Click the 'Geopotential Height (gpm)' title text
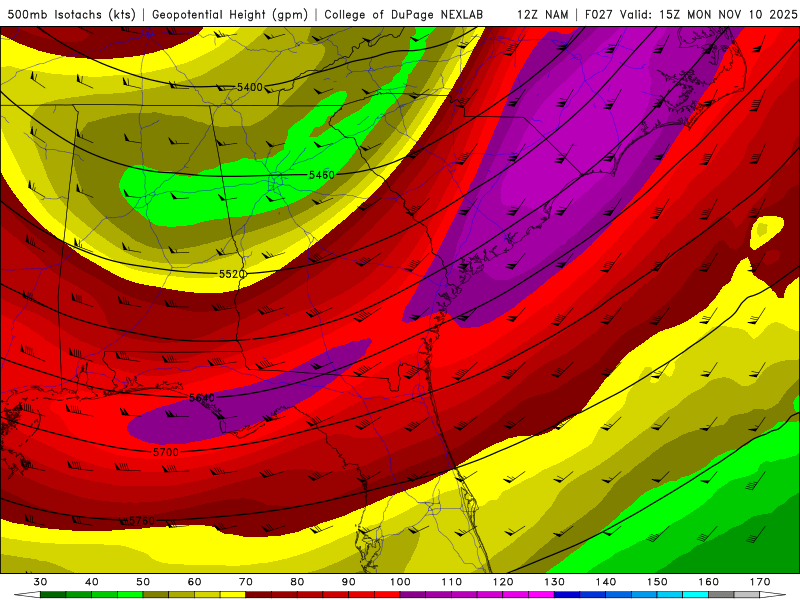800x600 pixels. (x=230, y=15)
